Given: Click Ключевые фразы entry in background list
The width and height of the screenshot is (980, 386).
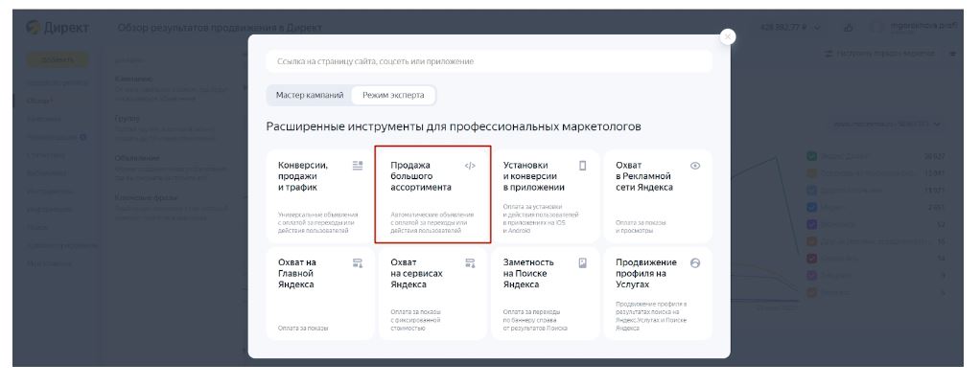Looking at the screenshot, I should coord(146,198).
